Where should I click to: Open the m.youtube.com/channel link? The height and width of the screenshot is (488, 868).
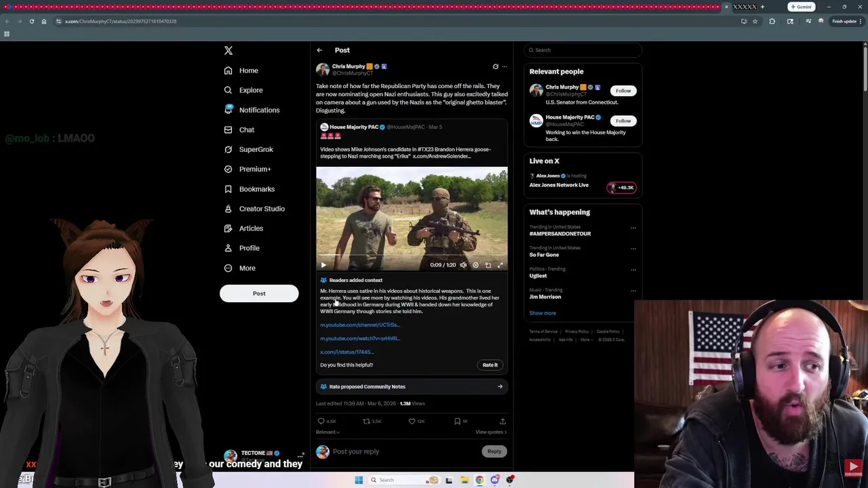(360, 325)
